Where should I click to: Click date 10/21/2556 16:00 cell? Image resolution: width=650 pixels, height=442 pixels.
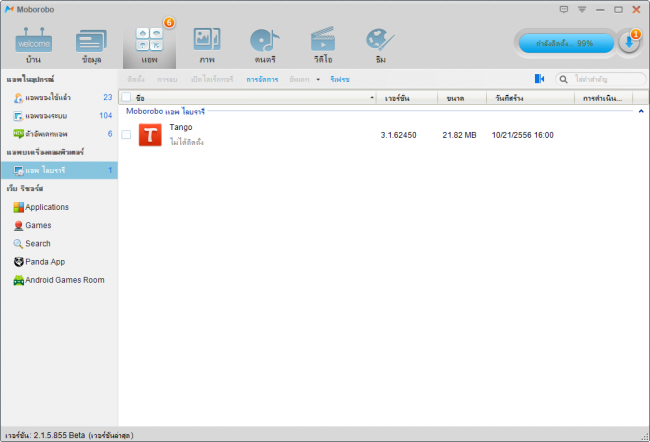tap(522, 135)
